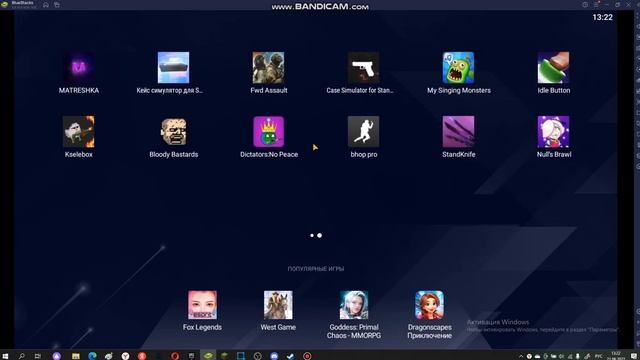Open File Explorer from taskbar

(76, 356)
